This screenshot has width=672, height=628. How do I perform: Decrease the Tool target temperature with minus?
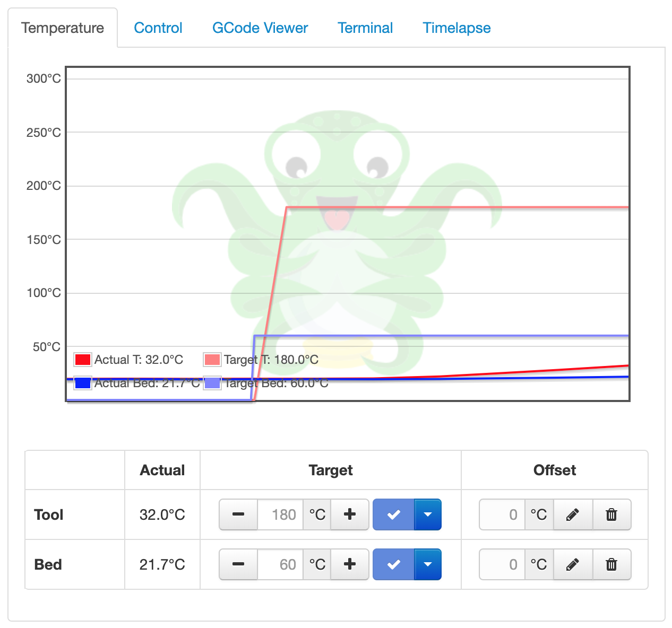tap(238, 514)
